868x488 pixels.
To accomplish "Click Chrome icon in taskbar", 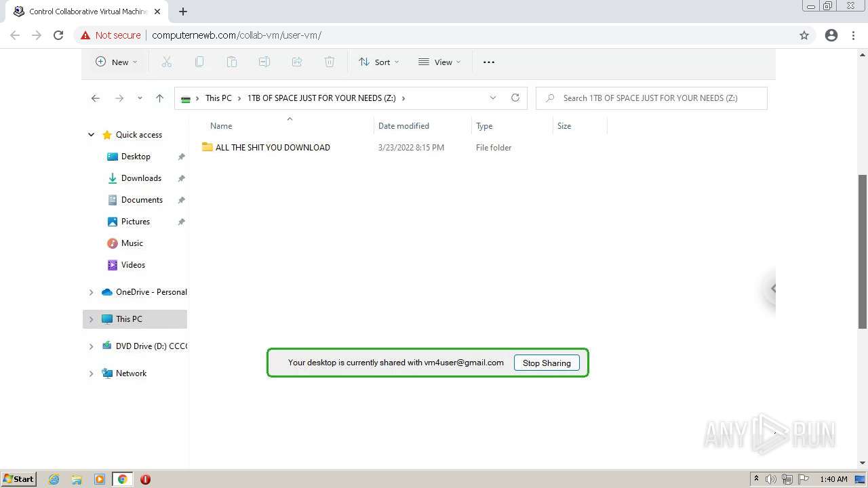I will pos(122,479).
